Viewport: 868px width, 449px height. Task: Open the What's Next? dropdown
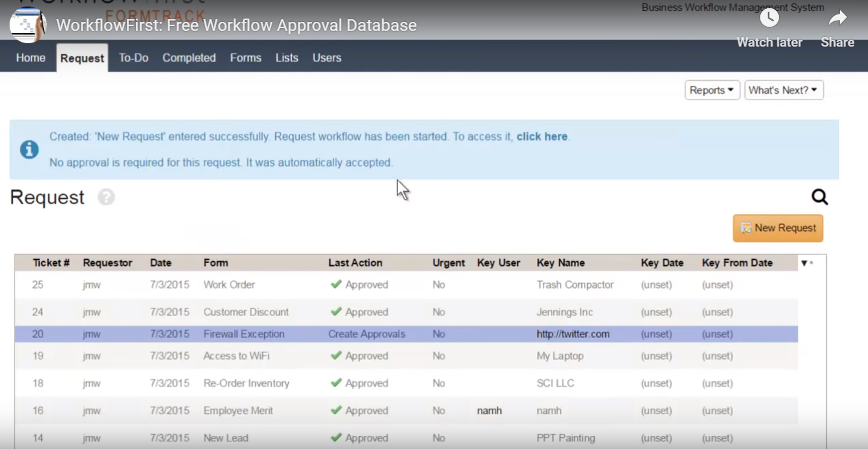coord(784,90)
